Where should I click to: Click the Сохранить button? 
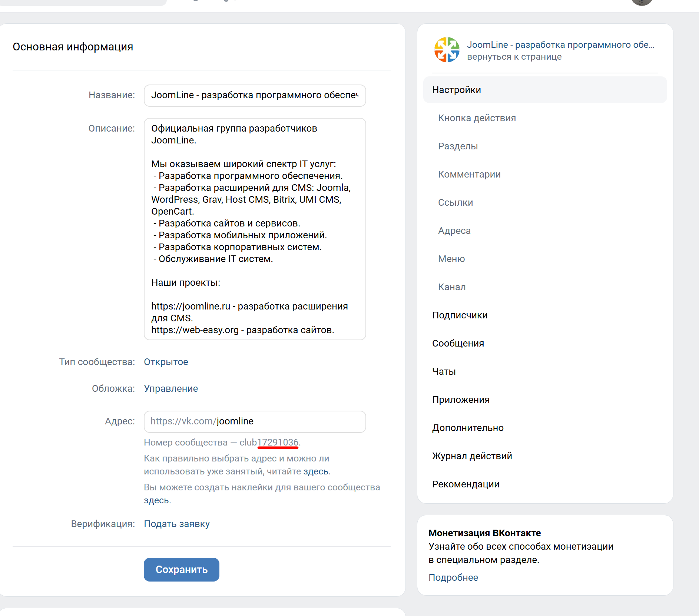181,570
